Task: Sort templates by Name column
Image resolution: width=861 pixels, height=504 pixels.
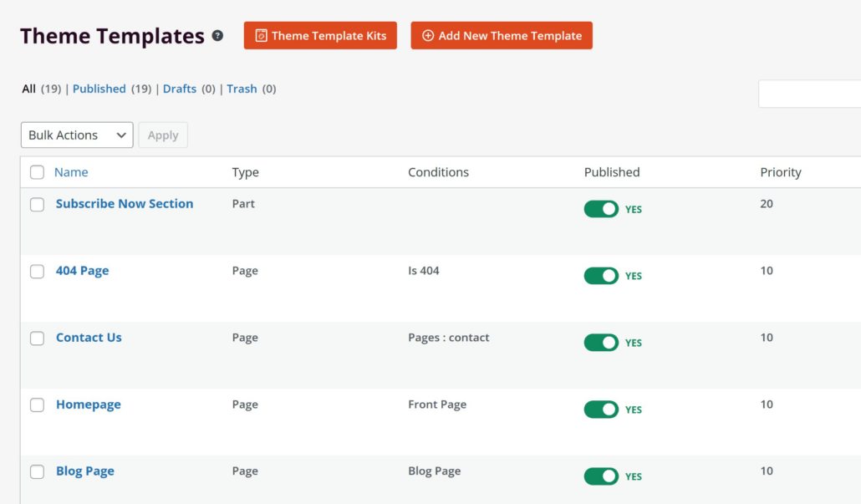Action: pos(71,172)
